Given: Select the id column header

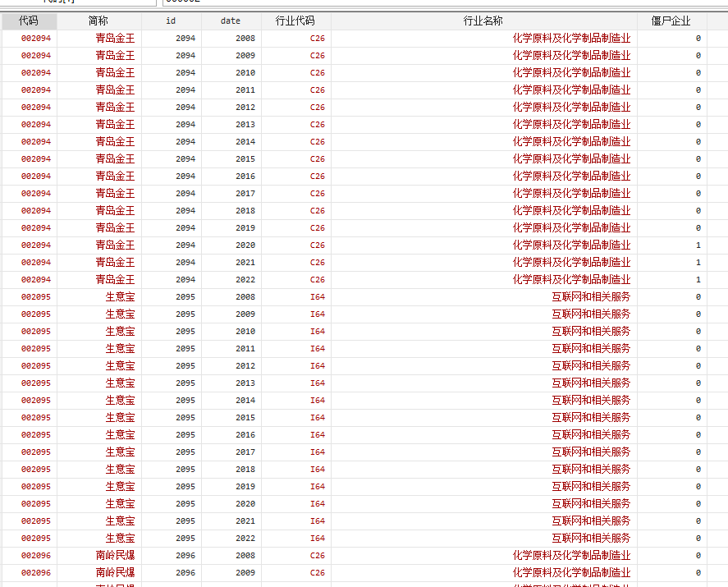Looking at the screenshot, I should 171,21.
